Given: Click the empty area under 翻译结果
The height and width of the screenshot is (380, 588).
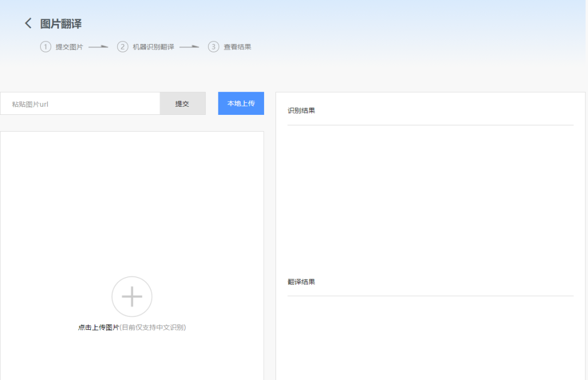Looking at the screenshot, I should point(430,338).
